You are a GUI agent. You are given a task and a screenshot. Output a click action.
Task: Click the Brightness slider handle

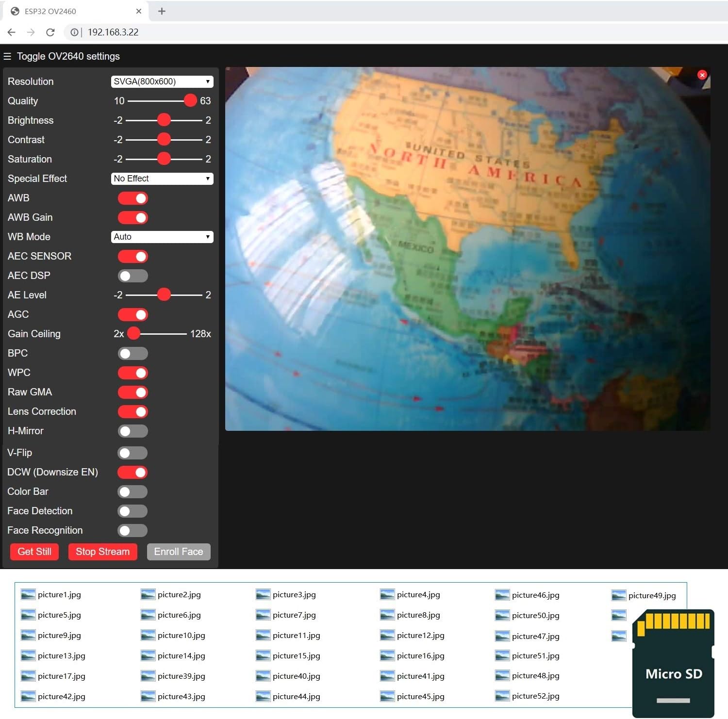(164, 120)
